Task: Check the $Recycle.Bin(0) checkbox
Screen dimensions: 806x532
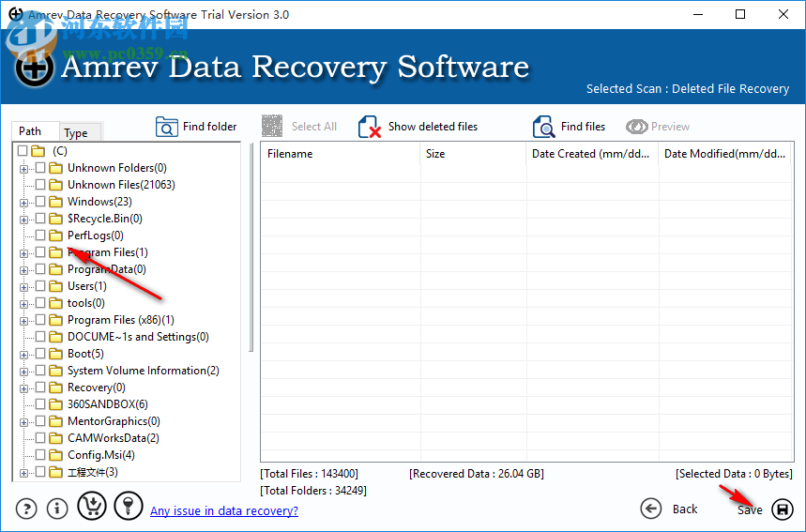Action: (x=40, y=219)
